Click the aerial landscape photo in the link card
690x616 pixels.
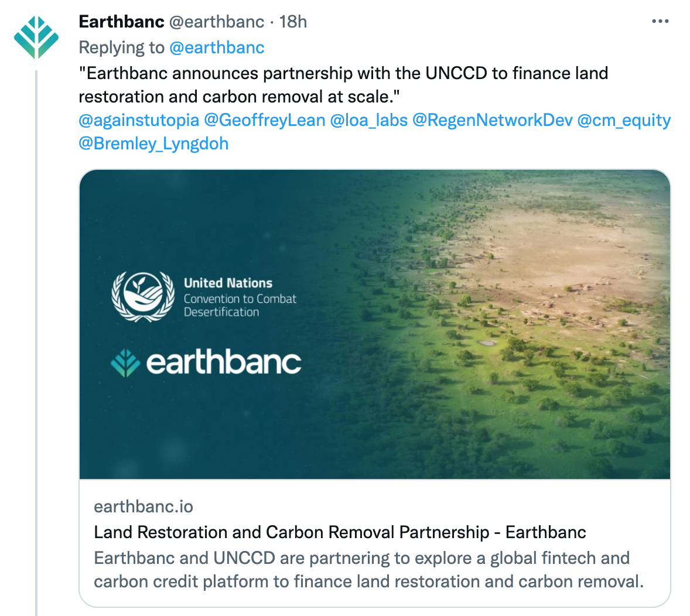pyautogui.click(x=527, y=322)
